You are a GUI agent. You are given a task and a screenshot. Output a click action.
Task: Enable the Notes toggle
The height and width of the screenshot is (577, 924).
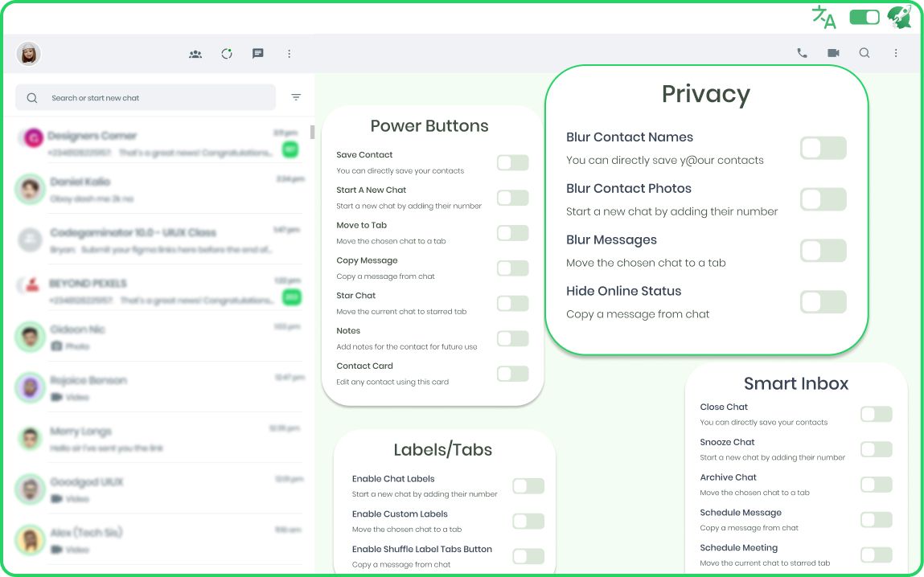(513, 338)
